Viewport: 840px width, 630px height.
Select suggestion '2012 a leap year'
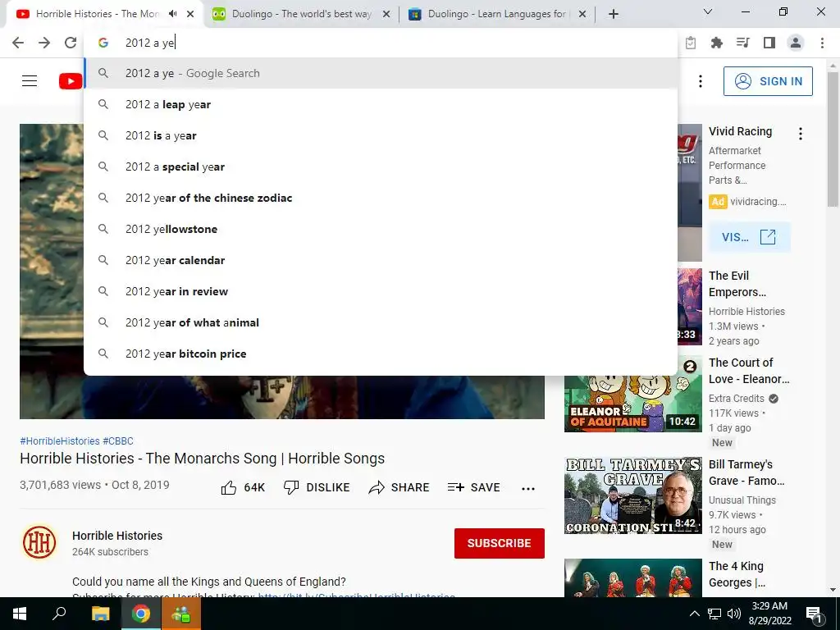[381, 104]
